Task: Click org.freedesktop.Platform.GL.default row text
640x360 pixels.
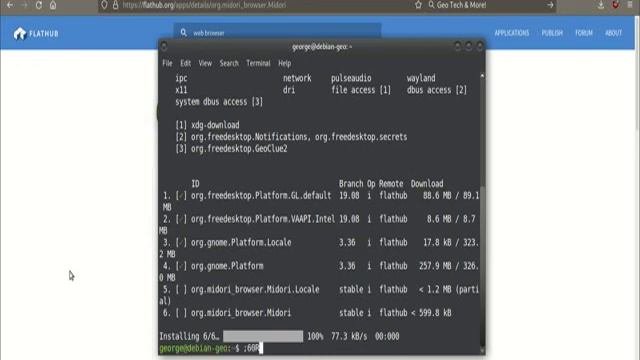Action: 261,196
